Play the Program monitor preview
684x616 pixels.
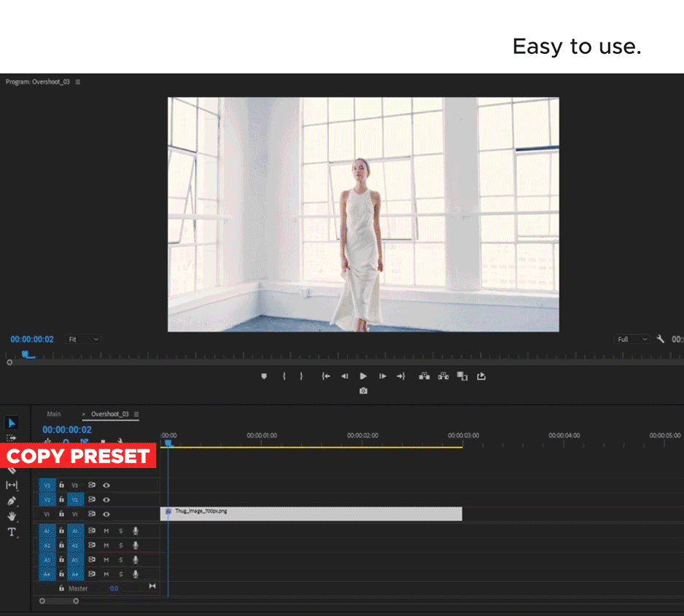click(363, 376)
